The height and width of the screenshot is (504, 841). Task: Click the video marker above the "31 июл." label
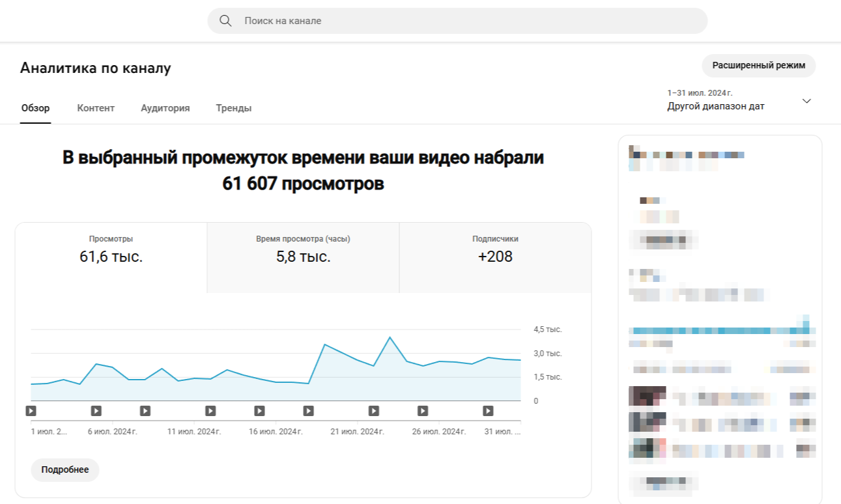point(488,411)
